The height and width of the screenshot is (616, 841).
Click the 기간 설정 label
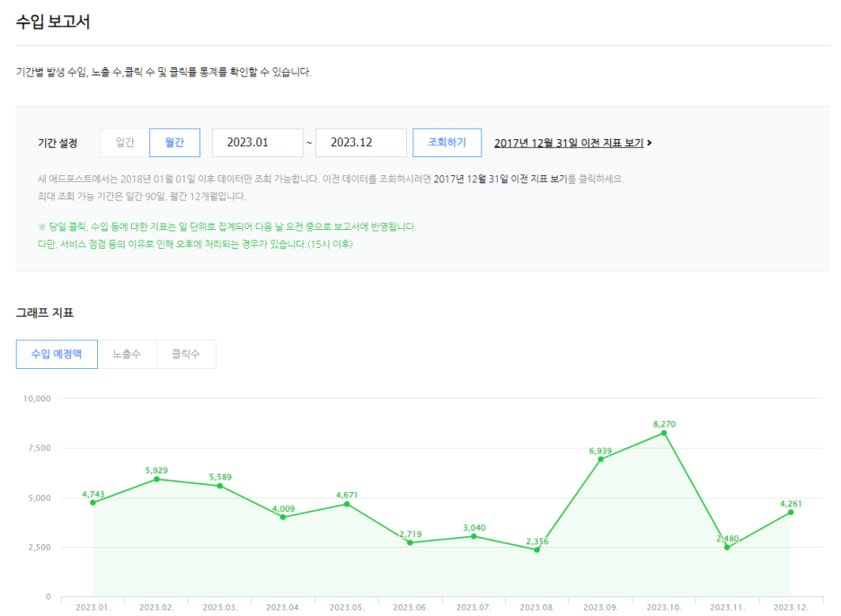pyautogui.click(x=58, y=143)
